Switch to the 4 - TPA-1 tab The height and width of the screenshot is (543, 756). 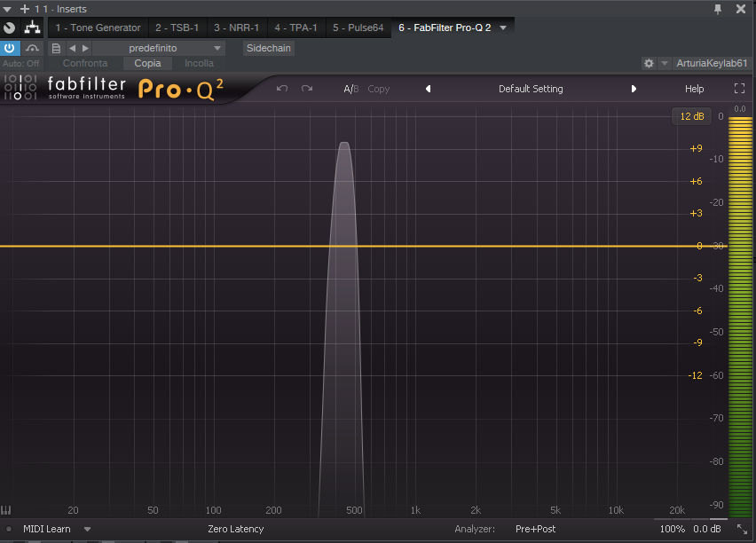pos(296,28)
